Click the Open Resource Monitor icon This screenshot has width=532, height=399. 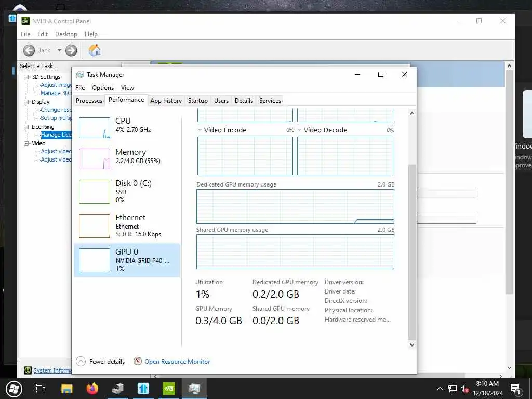137,362
